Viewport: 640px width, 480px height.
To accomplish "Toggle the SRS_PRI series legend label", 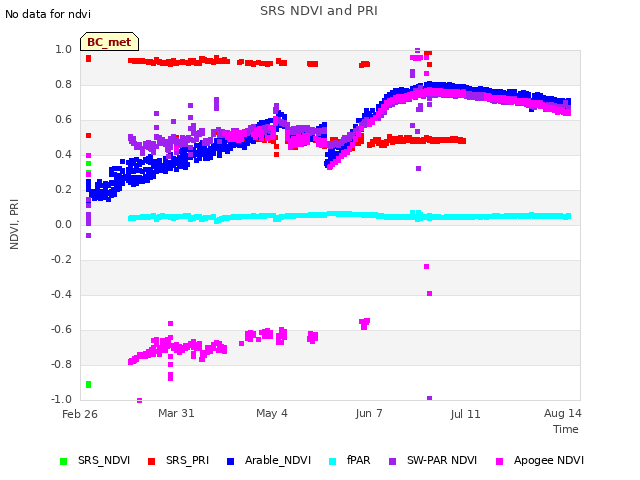I will (187, 460).
